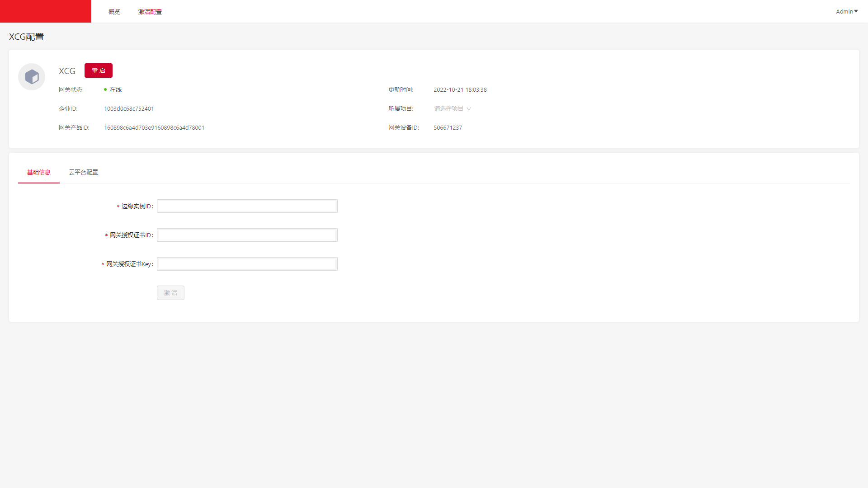Click the XCG配置 page heading
The height and width of the screenshot is (488, 868).
[x=27, y=37]
